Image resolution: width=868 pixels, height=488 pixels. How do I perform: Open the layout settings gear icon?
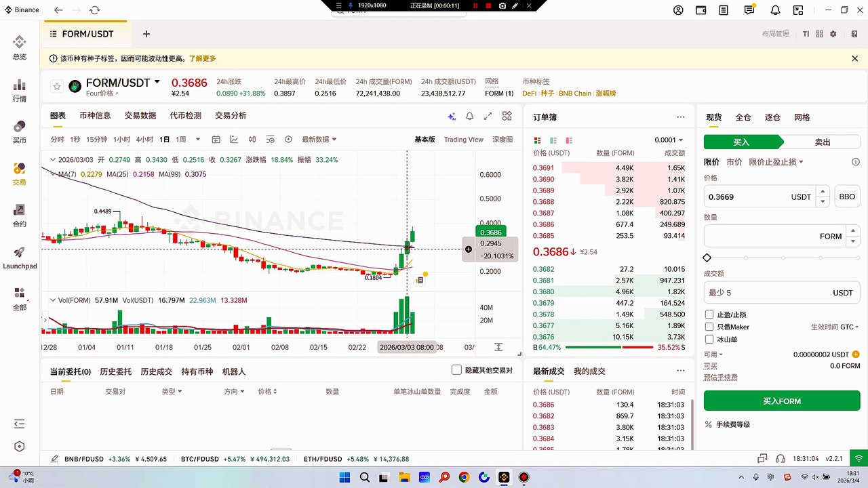click(833, 34)
